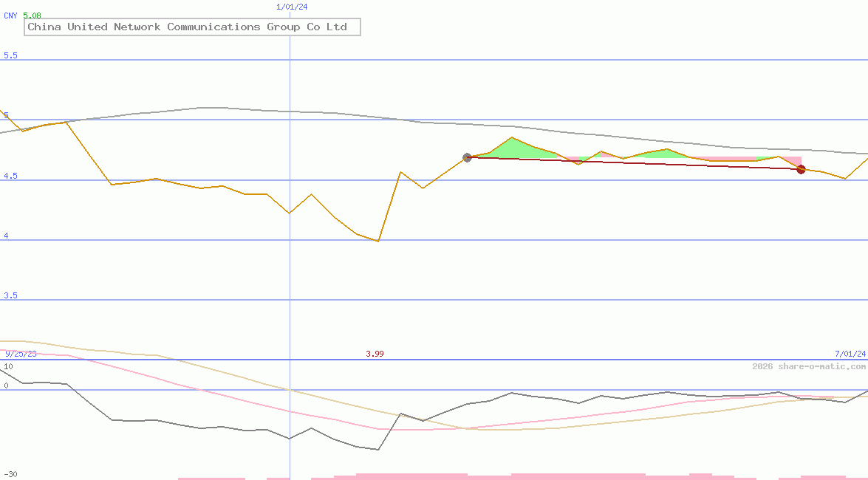868x480 pixels.
Task: Click the 10 indicator axis label
Action: [x=8, y=366]
